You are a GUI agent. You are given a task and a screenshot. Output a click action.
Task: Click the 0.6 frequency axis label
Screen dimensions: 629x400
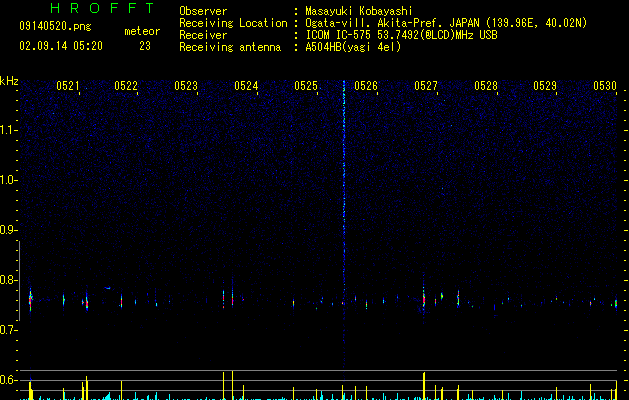pyautogui.click(x=8, y=380)
